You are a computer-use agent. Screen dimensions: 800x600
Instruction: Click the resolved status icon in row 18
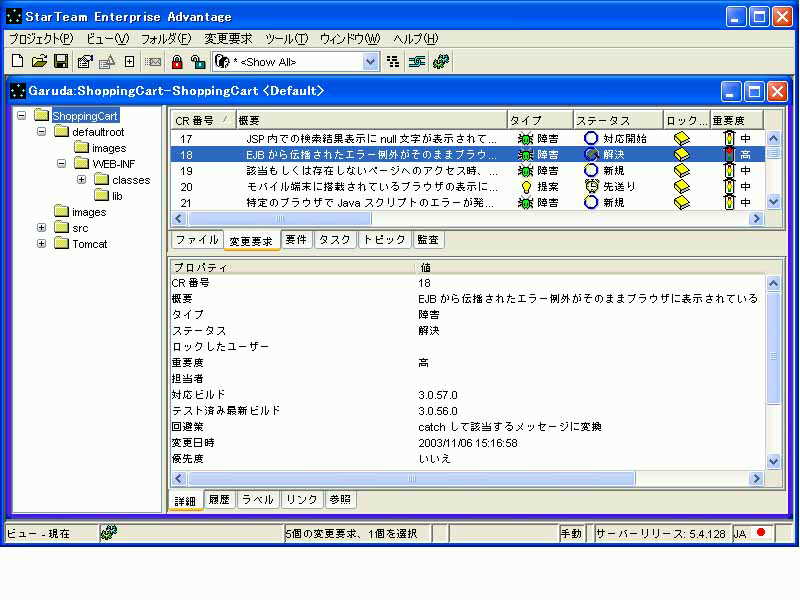pyautogui.click(x=591, y=154)
